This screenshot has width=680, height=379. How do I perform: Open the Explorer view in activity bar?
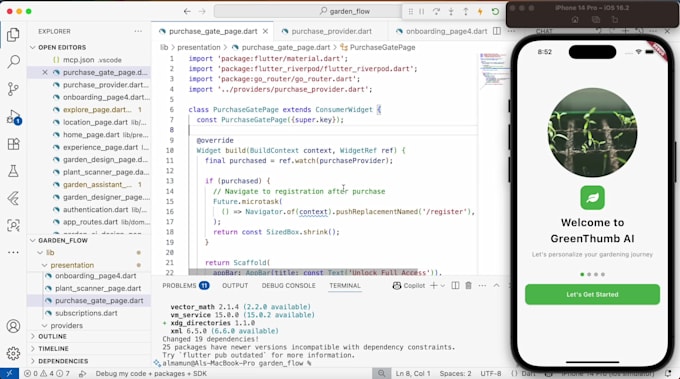[13, 34]
